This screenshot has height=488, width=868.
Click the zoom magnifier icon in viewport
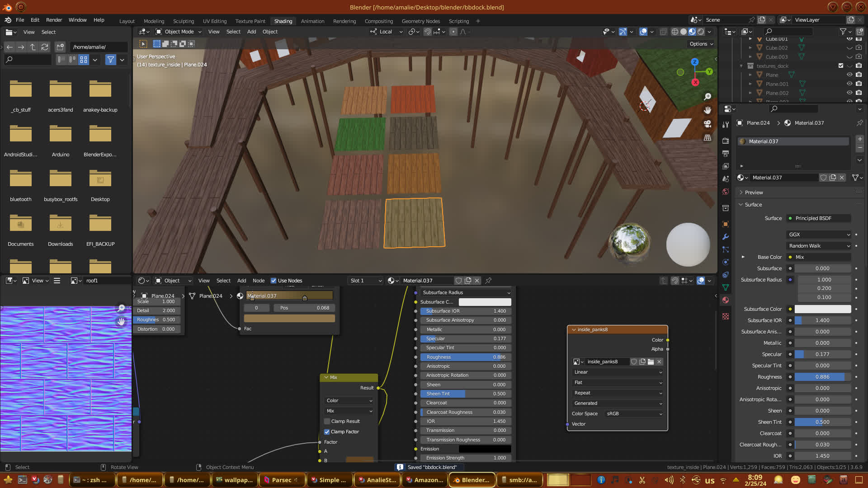[x=708, y=97]
